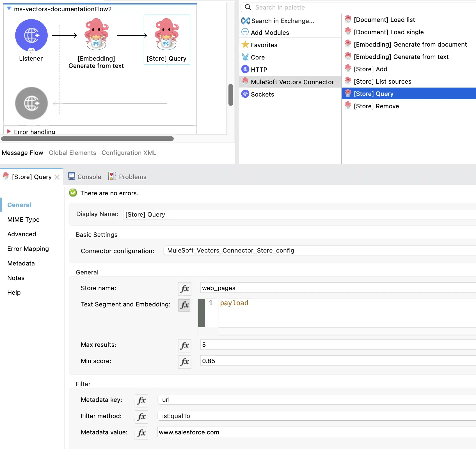The image size is (476, 449).
Task: Expand the Error handling section
Action: coord(9,131)
